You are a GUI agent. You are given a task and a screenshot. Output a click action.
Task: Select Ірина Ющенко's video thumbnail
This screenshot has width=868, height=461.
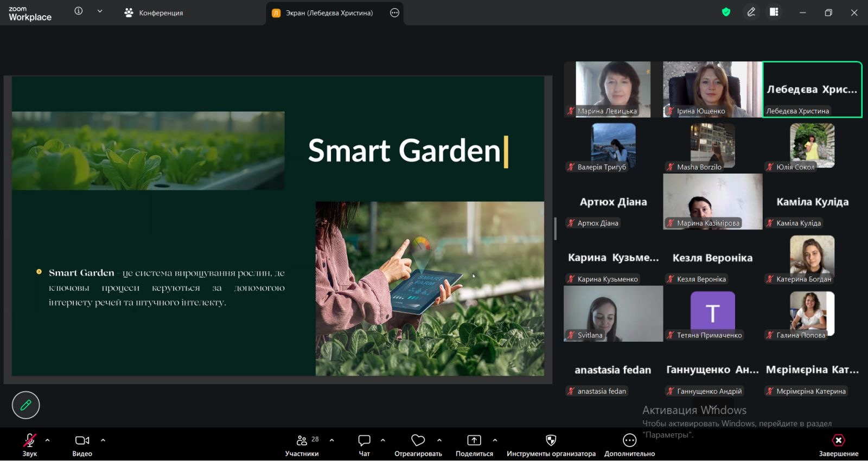pos(712,89)
